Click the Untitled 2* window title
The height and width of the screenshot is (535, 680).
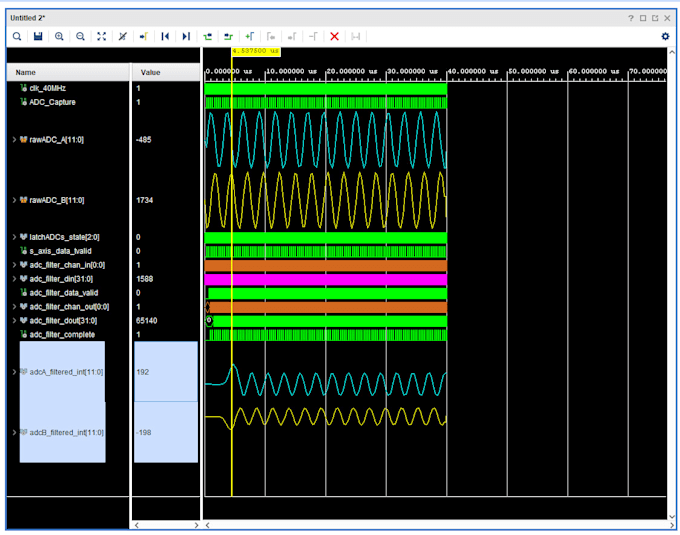click(28, 18)
